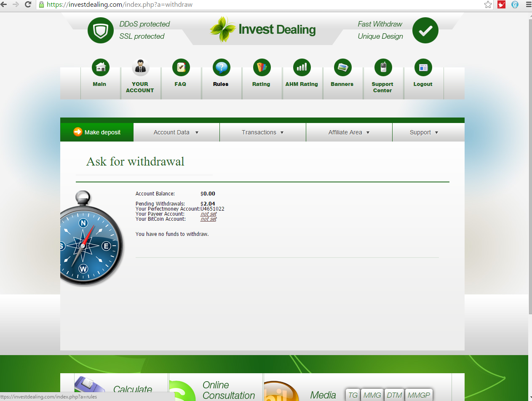The width and height of the screenshot is (532, 401).
Task: Open the Rules question-mark icon
Action: [222, 67]
